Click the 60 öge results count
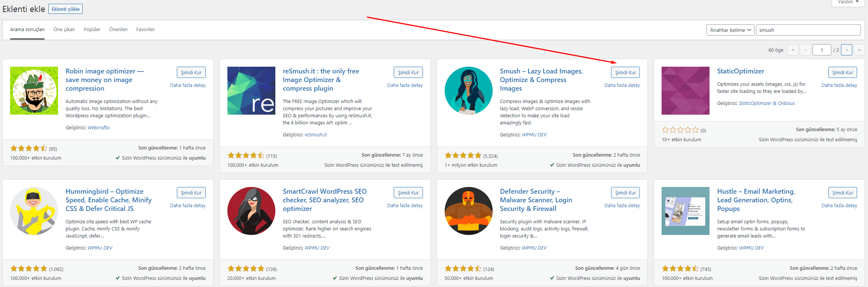Screen dimensions: 868x287 click(776, 50)
